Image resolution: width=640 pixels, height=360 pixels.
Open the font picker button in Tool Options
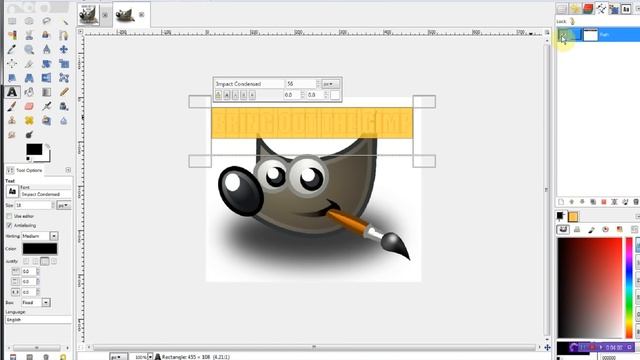pos(12,191)
